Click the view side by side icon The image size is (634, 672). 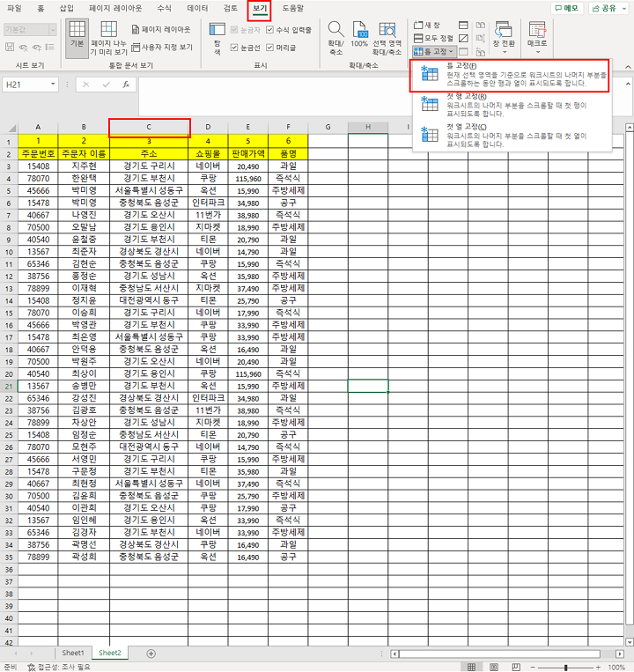[481, 25]
